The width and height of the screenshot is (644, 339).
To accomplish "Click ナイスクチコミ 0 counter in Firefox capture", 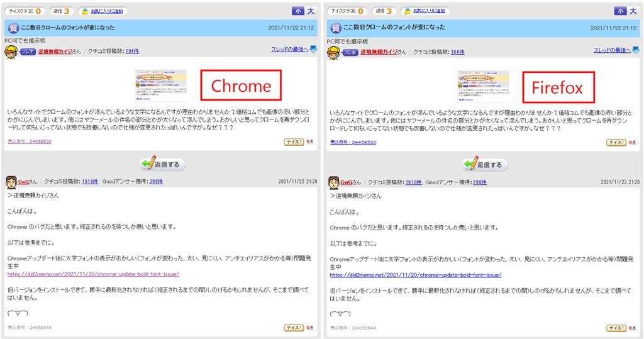I will (x=347, y=11).
